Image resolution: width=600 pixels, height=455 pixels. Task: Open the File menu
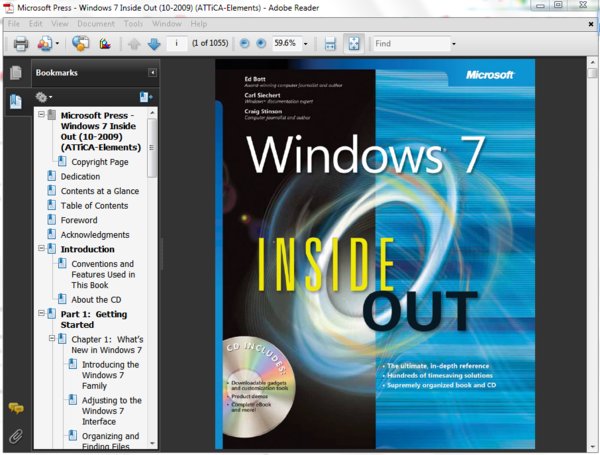pyautogui.click(x=14, y=24)
